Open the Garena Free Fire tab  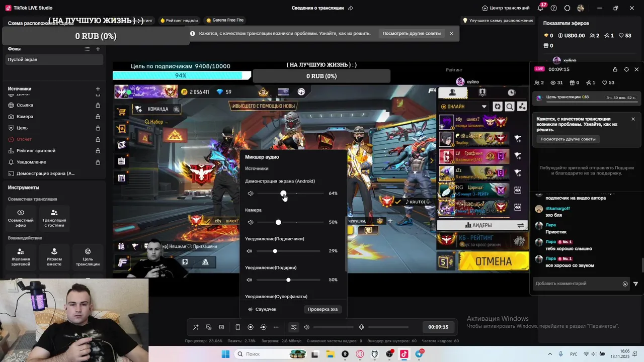pyautogui.click(x=225, y=20)
